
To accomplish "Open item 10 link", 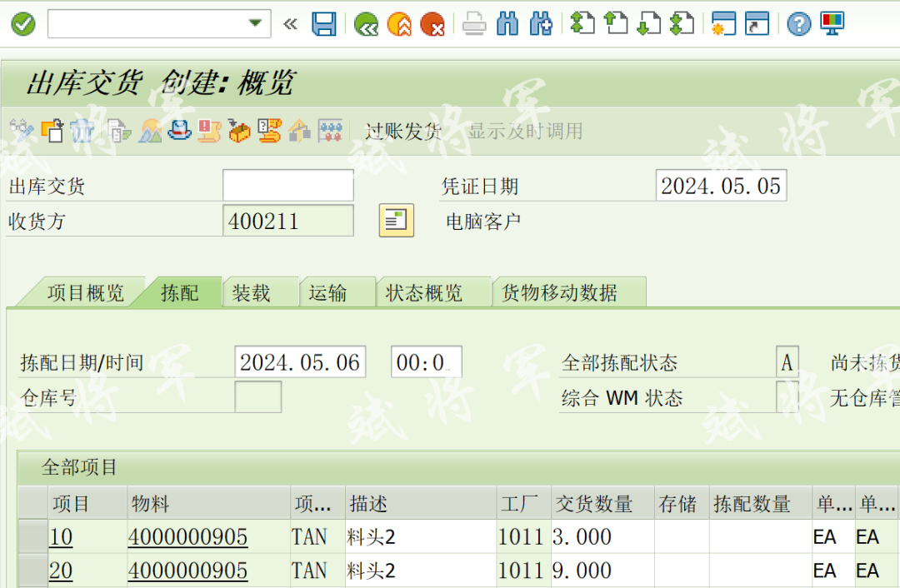I will click(61, 537).
